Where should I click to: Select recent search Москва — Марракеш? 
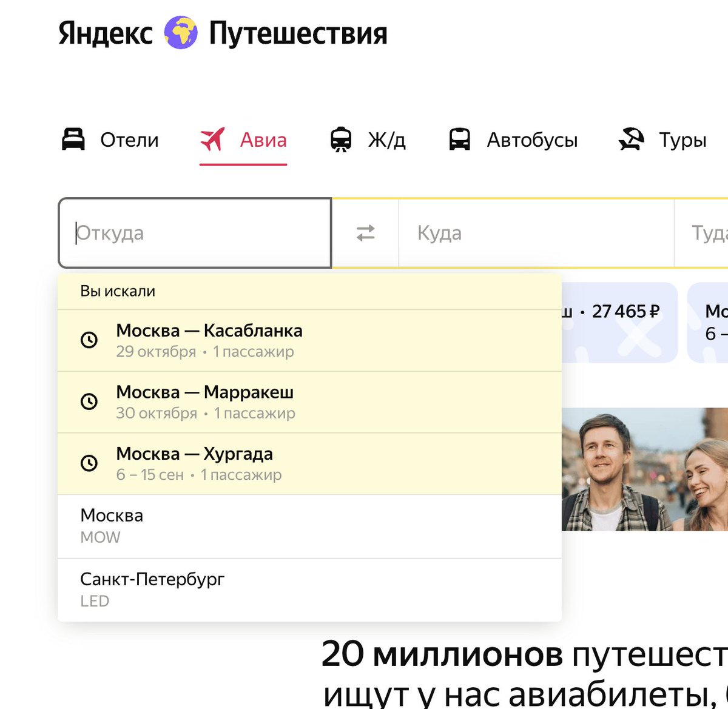pyautogui.click(x=243, y=402)
